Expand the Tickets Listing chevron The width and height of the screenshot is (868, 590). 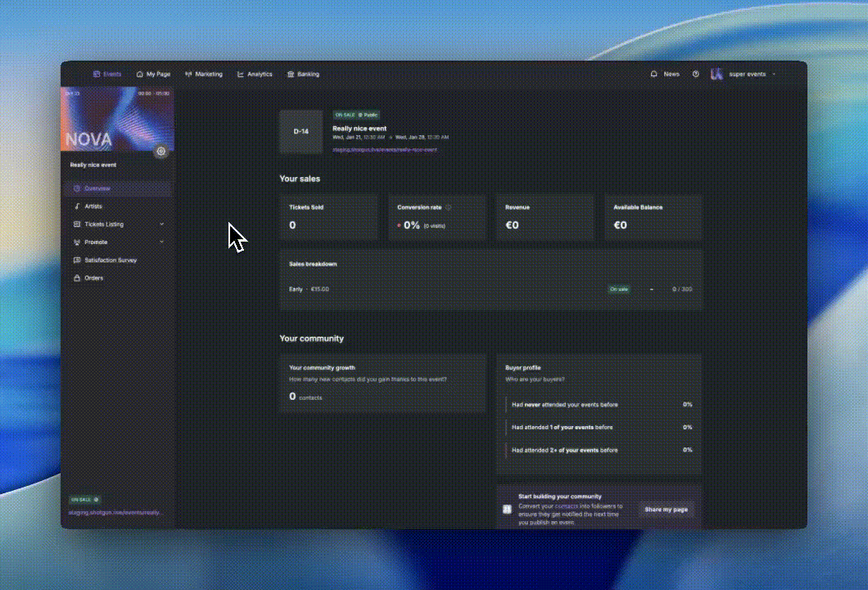tap(161, 225)
